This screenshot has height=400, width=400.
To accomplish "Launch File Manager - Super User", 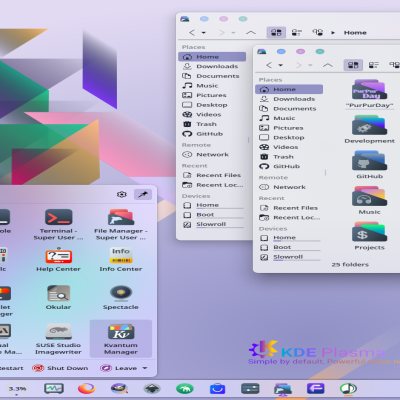I will click(x=121, y=224).
